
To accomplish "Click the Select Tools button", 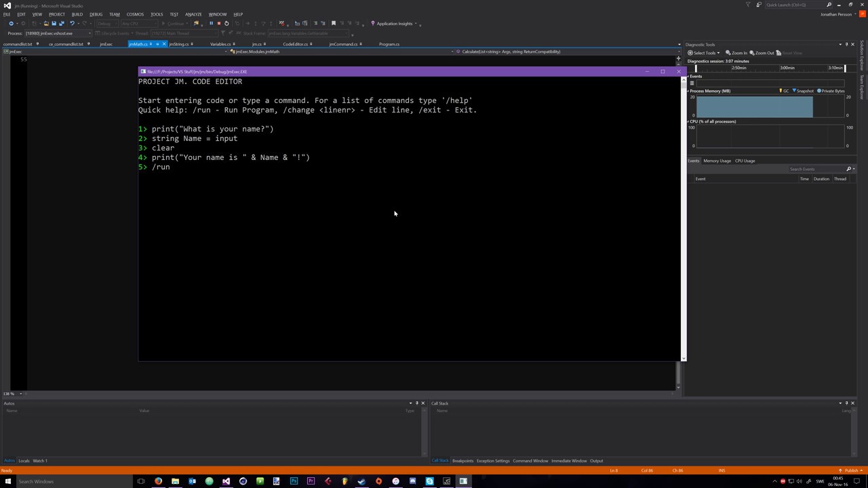I will tap(703, 53).
